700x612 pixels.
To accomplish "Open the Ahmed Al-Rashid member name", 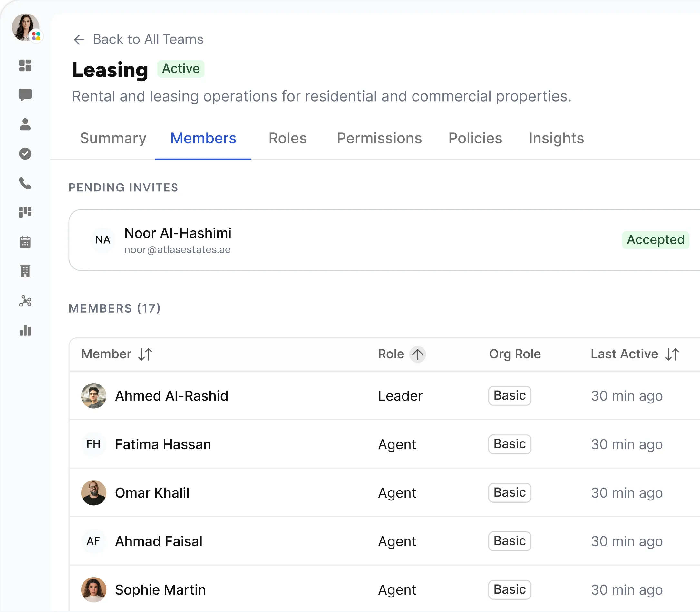I will coord(171,396).
